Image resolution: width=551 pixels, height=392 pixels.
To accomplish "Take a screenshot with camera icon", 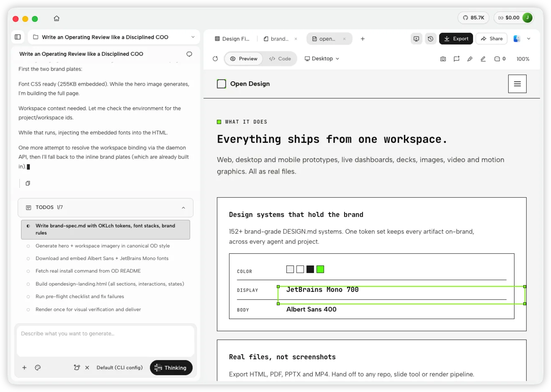I will (x=443, y=59).
